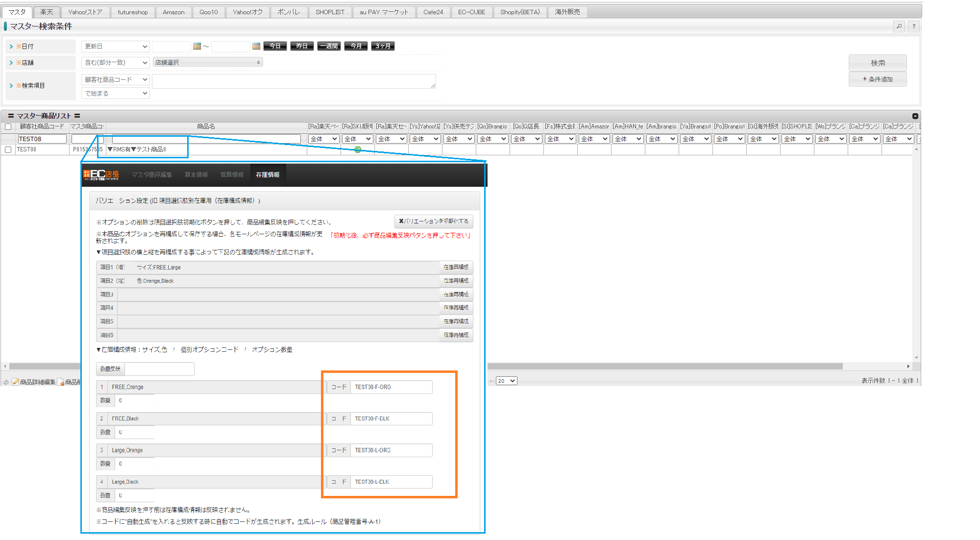Screen dimensions: 980x540
Task: Click the +条件追加 button
Action: click(878, 79)
